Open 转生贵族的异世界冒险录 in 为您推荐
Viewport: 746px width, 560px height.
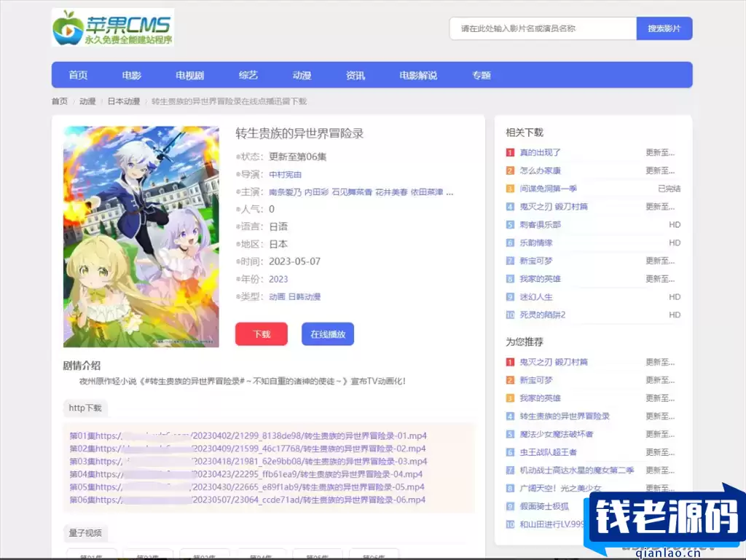565,416
